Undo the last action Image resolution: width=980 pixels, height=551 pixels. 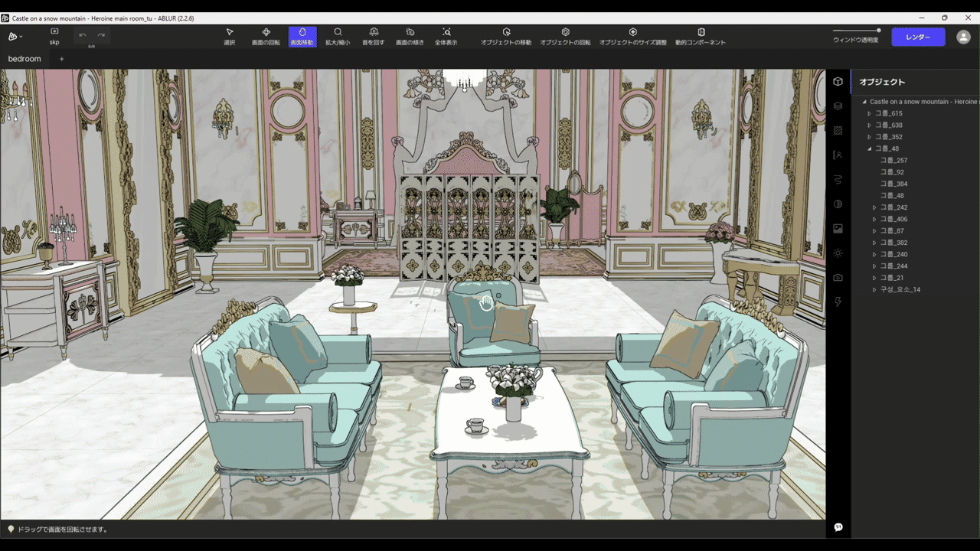pos(83,35)
